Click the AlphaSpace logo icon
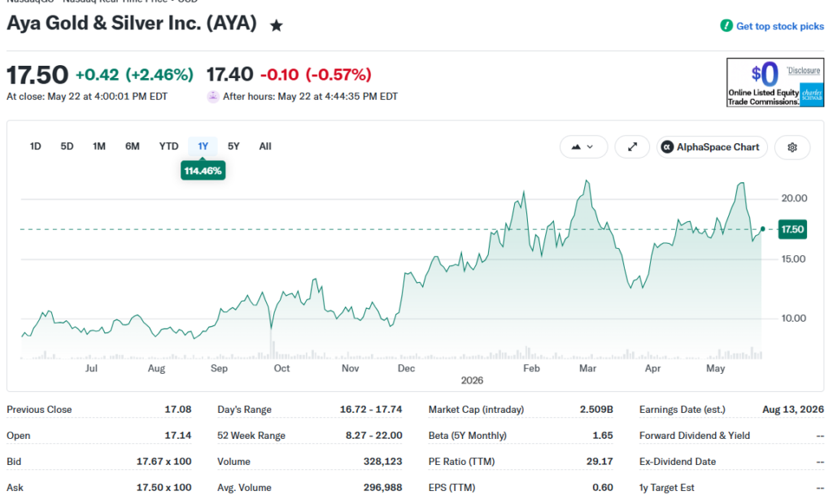833x504 pixels. tap(667, 147)
